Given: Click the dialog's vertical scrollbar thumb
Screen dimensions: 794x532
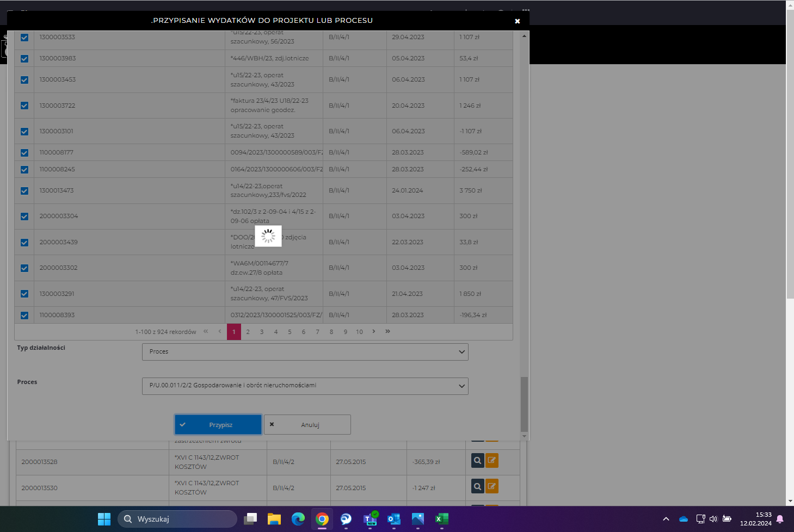Looking at the screenshot, I should 524,404.
